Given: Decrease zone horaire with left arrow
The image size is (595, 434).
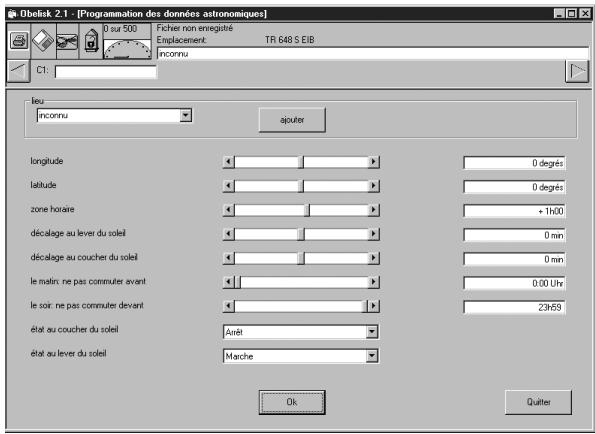Looking at the screenshot, I should (228, 210).
